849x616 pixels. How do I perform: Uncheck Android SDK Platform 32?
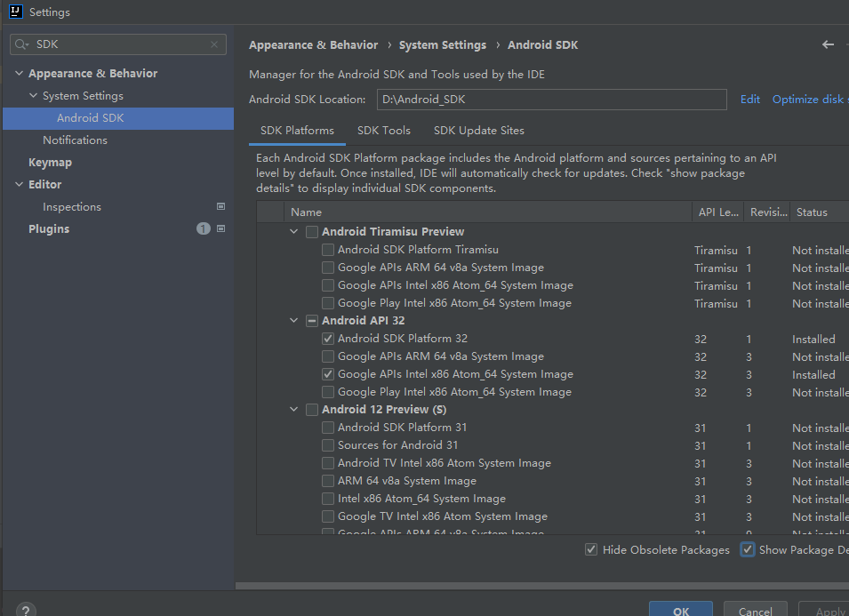pyautogui.click(x=328, y=339)
